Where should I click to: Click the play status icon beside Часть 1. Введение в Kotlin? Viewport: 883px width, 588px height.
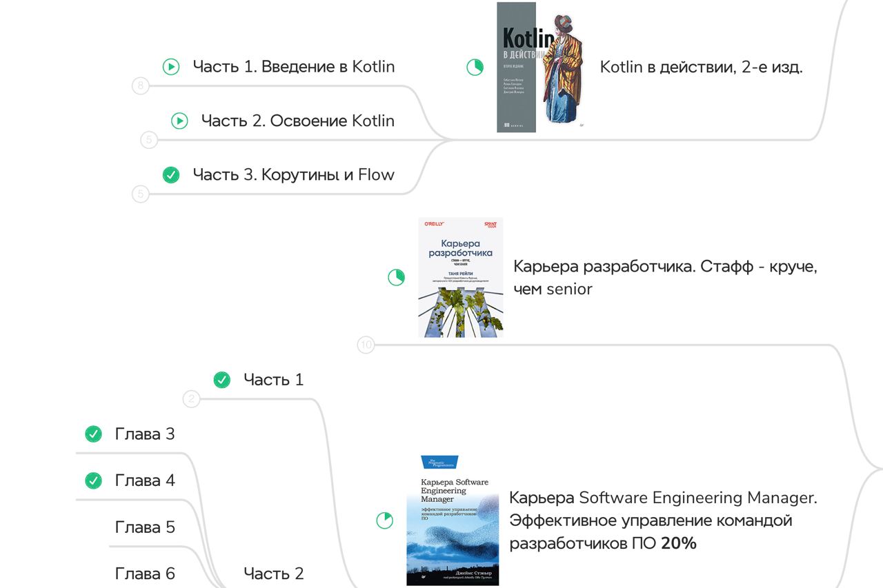(171, 67)
